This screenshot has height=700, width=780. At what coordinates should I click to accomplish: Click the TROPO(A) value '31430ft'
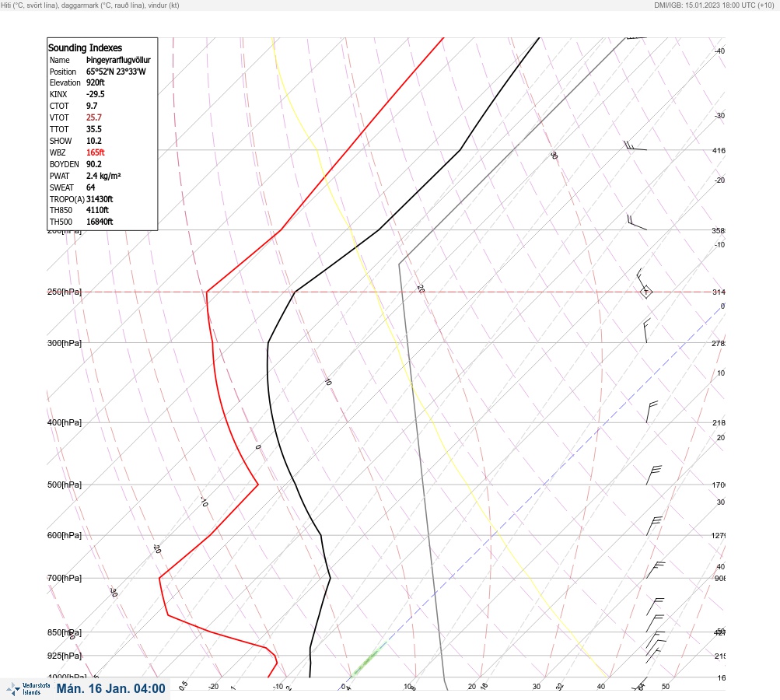coord(100,199)
